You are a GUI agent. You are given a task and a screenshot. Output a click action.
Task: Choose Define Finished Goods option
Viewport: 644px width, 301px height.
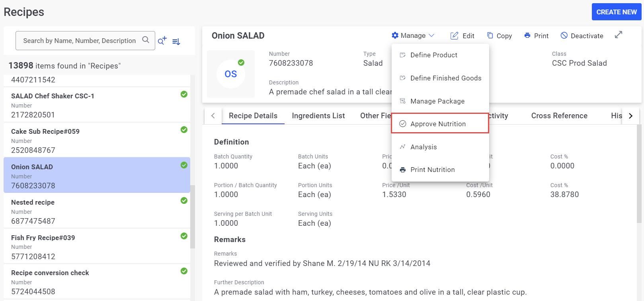[440, 78]
